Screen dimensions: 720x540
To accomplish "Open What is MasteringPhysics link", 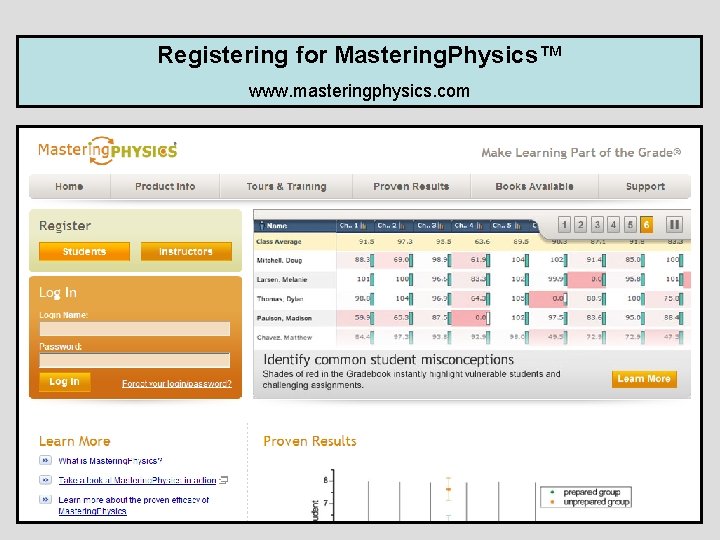I will pyautogui.click(x=110, y=461).
